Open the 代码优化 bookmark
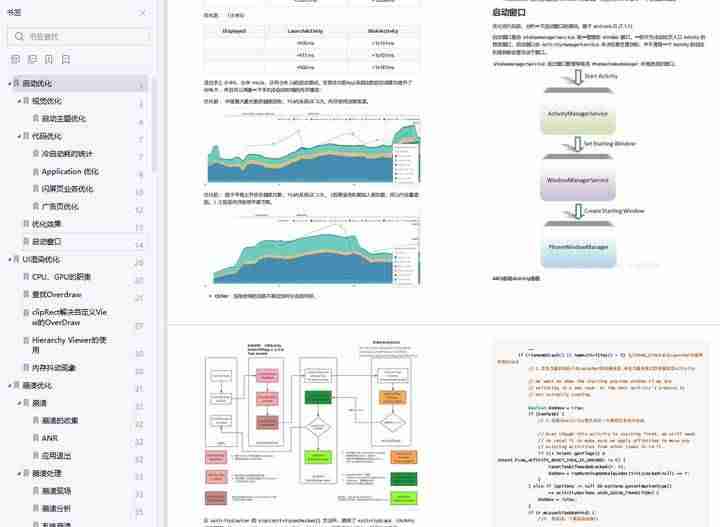This screenshot has height=527, width=720. click(47, 136)
